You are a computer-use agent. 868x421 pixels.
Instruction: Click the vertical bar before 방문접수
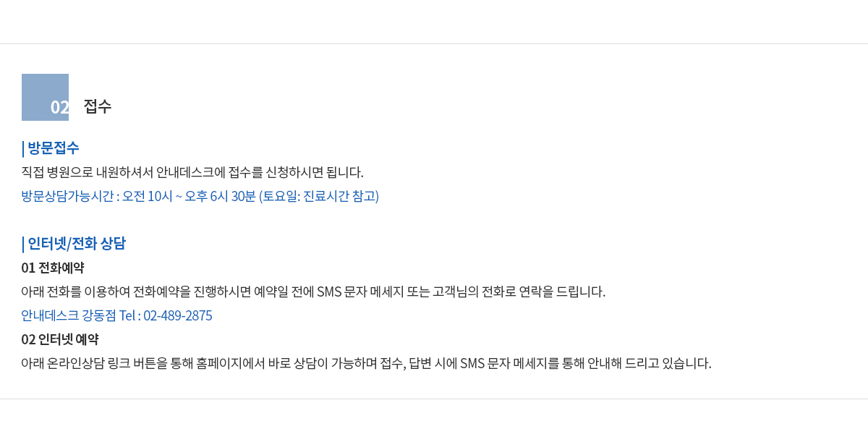point(23,149)
